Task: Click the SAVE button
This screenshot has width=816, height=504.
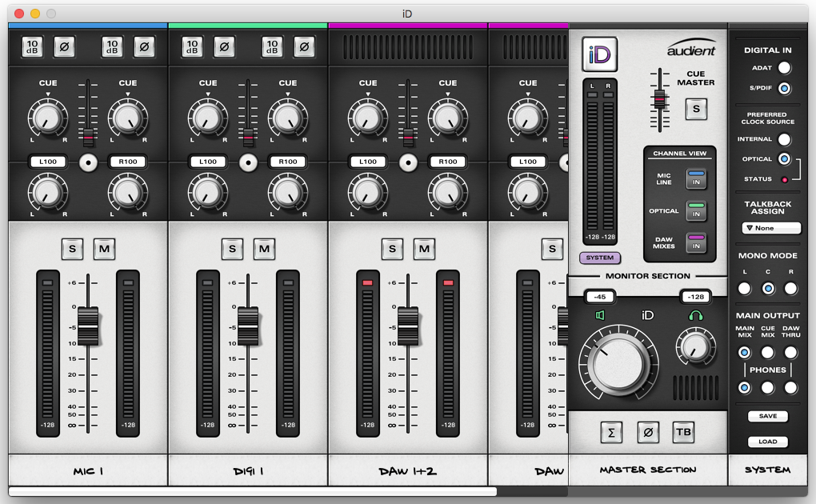Action: (x=767, y=416)
